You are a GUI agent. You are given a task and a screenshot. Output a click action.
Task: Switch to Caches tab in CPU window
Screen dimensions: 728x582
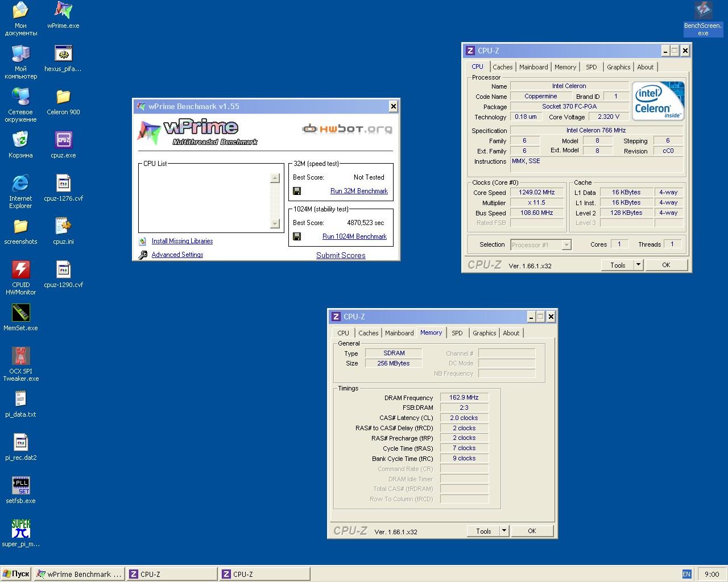point(502,67)
